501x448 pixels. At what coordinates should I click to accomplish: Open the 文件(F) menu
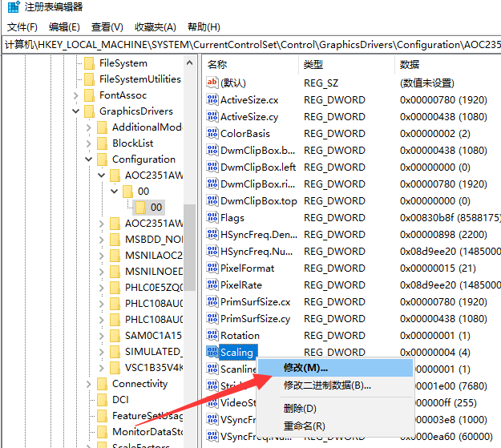point(22,27)
